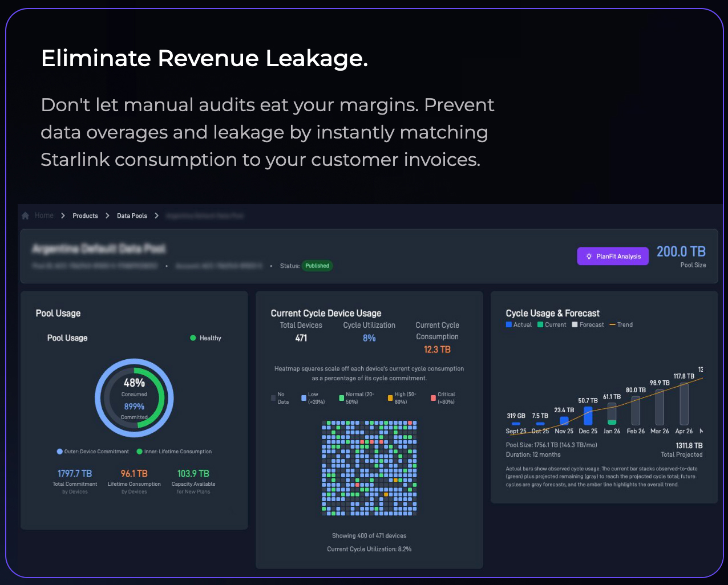
Task: Click the green Healthy status dot
Action: coord(193,338)
